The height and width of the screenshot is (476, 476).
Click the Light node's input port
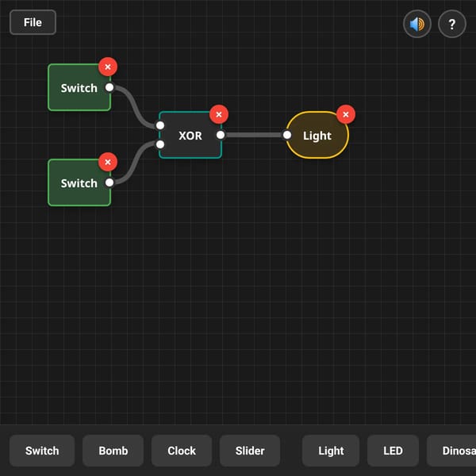pyautogui.click(x=287, y=135)
